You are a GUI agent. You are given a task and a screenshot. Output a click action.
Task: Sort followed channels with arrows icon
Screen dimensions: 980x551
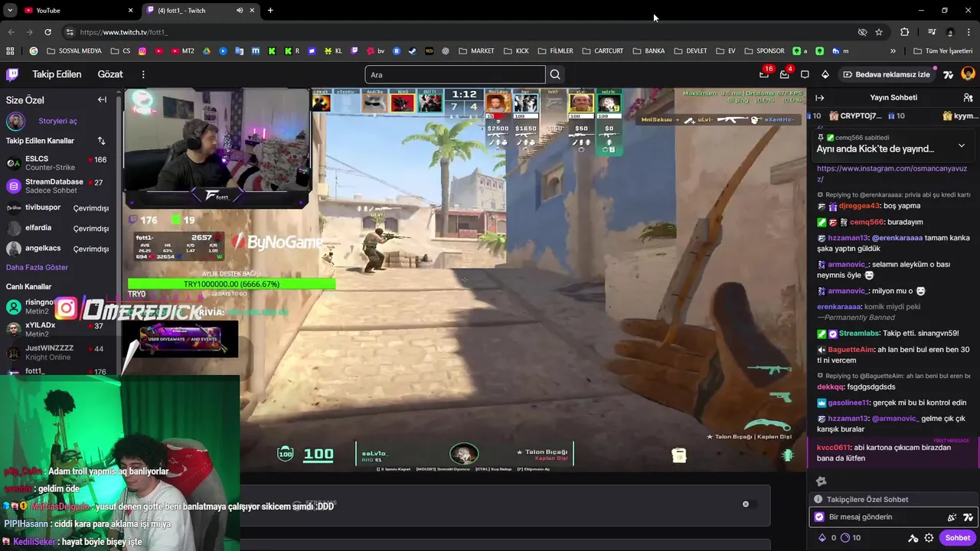101,141
